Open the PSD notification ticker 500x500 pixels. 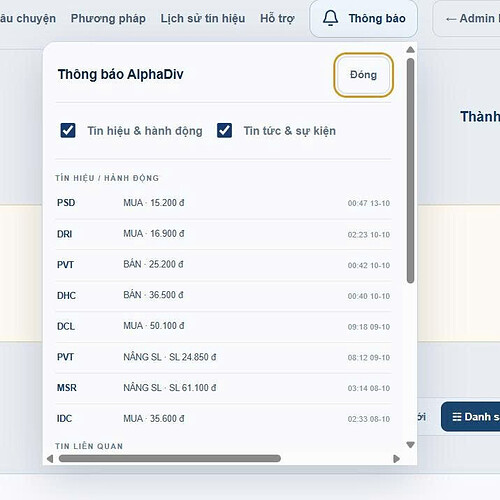[x=66, y=203]
